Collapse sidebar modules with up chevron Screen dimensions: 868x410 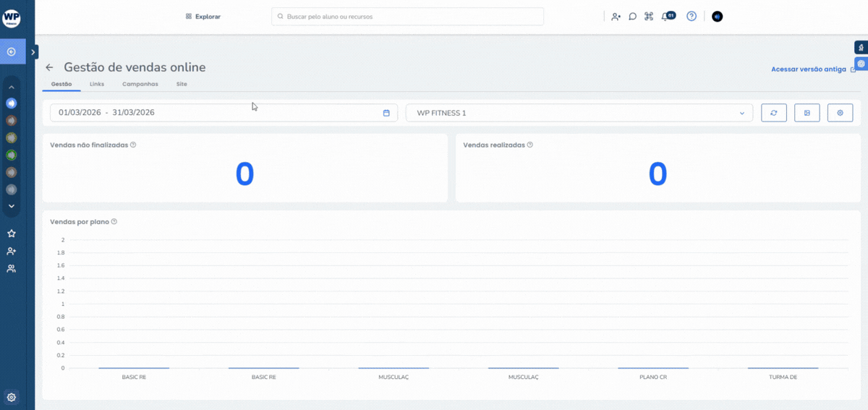click(12, 87)
